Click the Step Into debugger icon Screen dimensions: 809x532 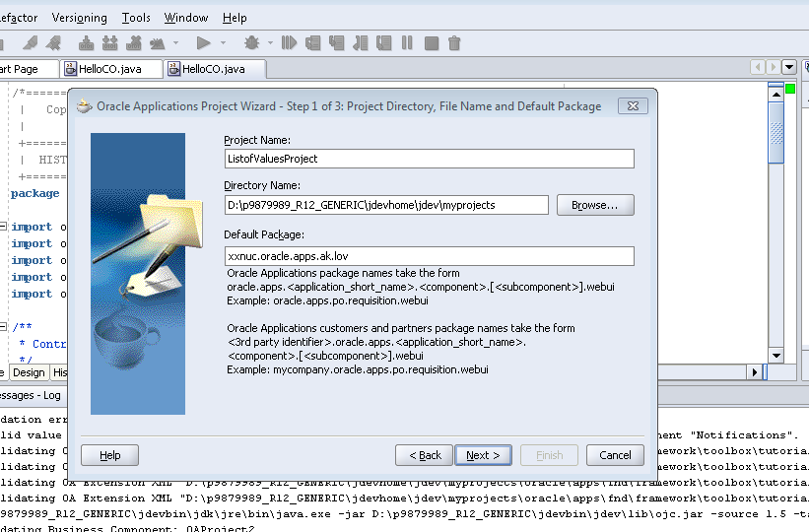336,42
